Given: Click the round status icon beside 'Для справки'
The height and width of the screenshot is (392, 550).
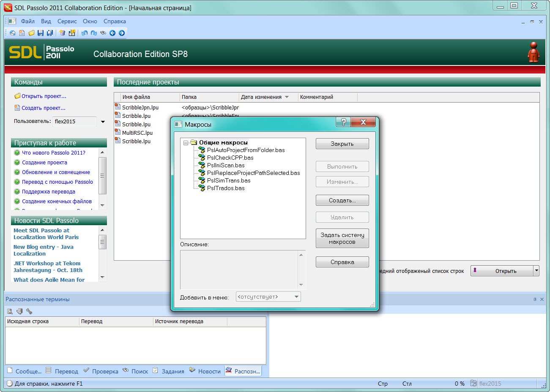Looking at the screenshot, I should click(9, 384).
